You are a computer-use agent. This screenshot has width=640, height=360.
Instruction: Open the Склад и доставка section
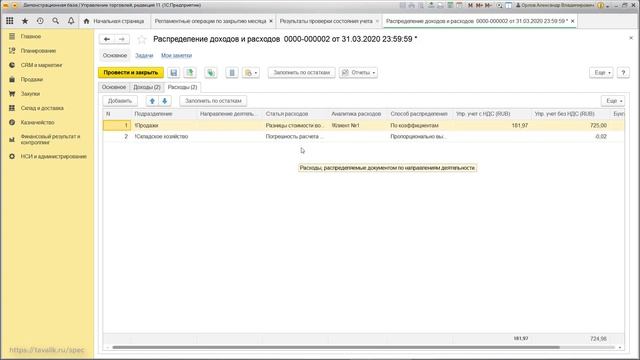[42, 108]
